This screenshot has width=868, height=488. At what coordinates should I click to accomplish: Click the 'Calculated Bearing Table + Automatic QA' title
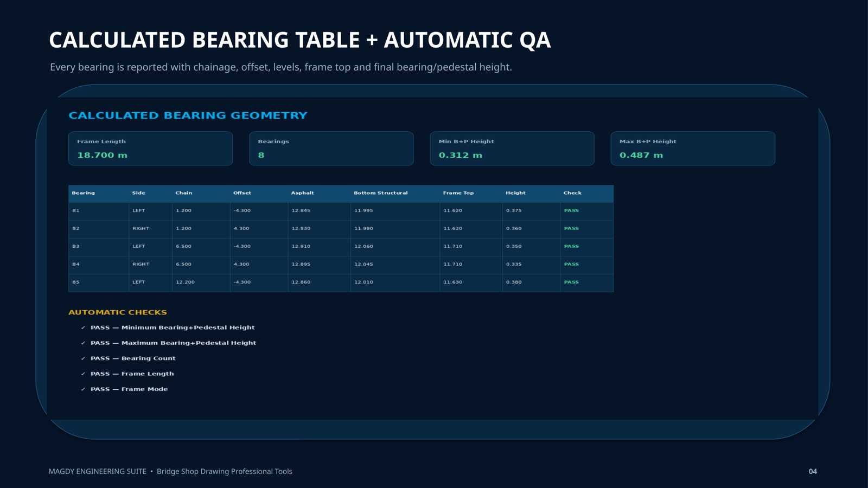coord(300,40)
